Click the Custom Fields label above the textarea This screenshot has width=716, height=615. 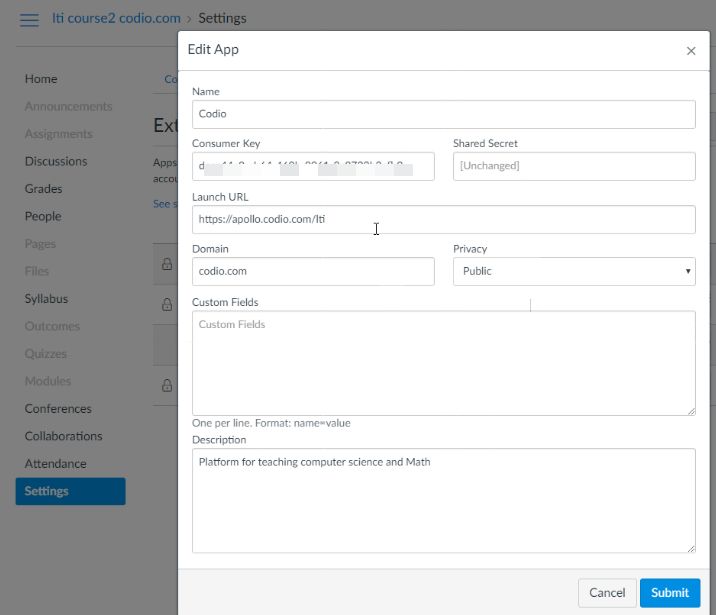tap(225, 302)
